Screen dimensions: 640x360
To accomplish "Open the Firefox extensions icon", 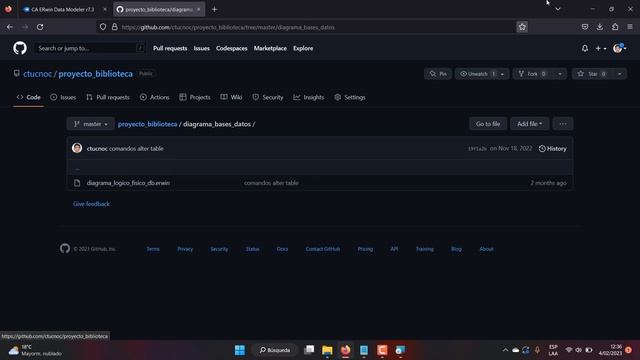I will (615, 27).
